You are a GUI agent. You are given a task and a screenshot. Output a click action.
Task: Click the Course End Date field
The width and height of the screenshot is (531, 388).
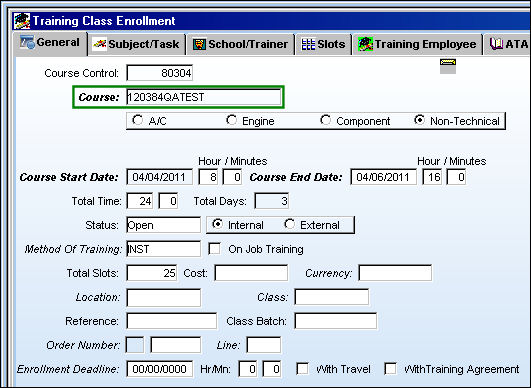[384, 177]
